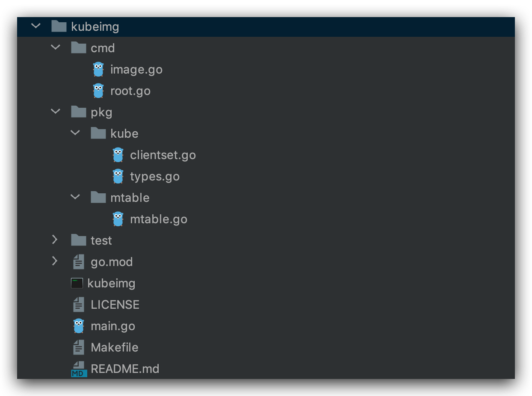The width and height of the screenshot is (532, 396).
Task: Click the MD markdown icon for README.md
Action: (79, 369)
